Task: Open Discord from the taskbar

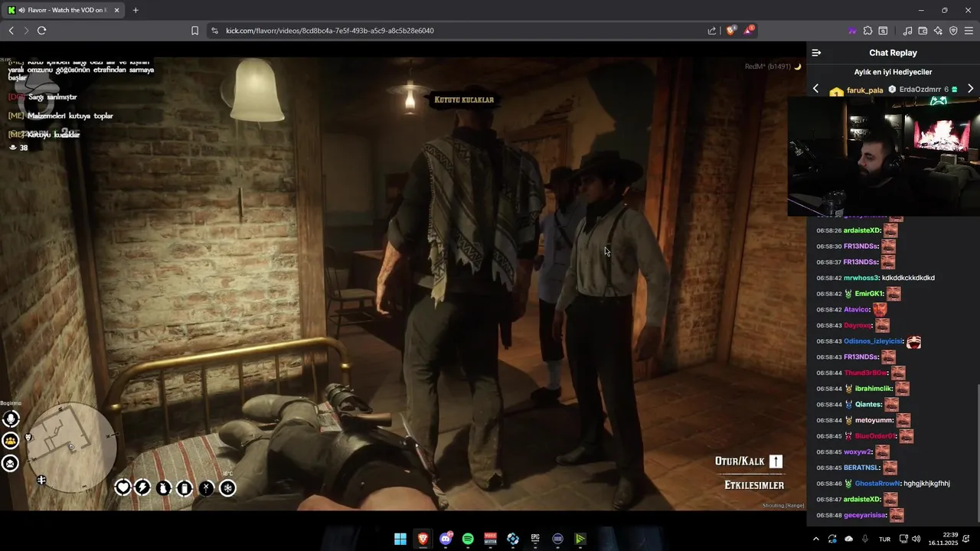Action: (446, 539)
